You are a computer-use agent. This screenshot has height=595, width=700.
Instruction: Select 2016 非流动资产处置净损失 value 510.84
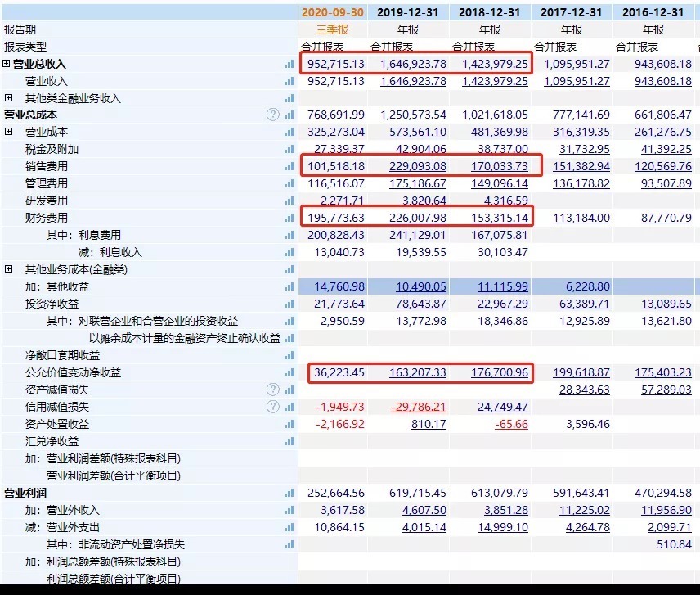point(674,544)
